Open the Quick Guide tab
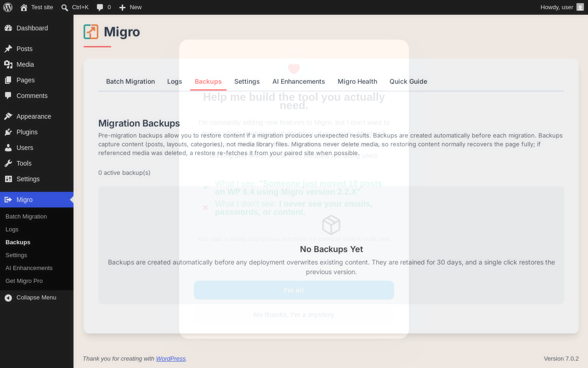 tap(408, 81)
